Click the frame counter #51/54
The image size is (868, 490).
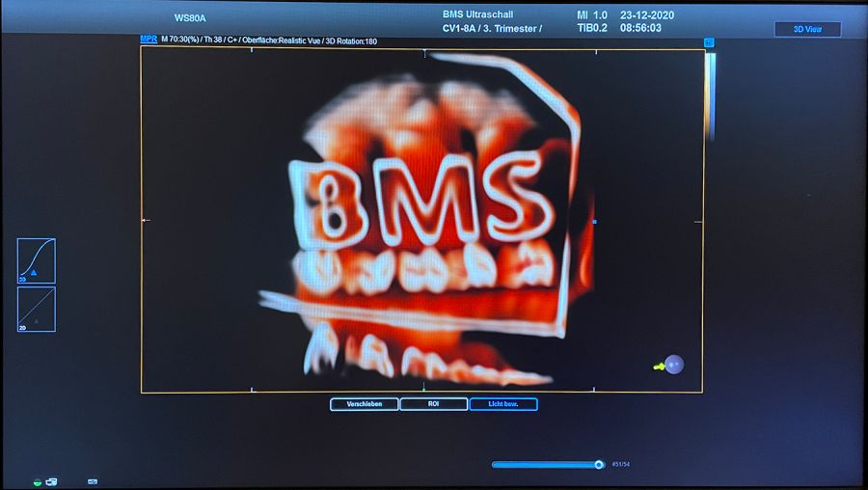point(621,464)
